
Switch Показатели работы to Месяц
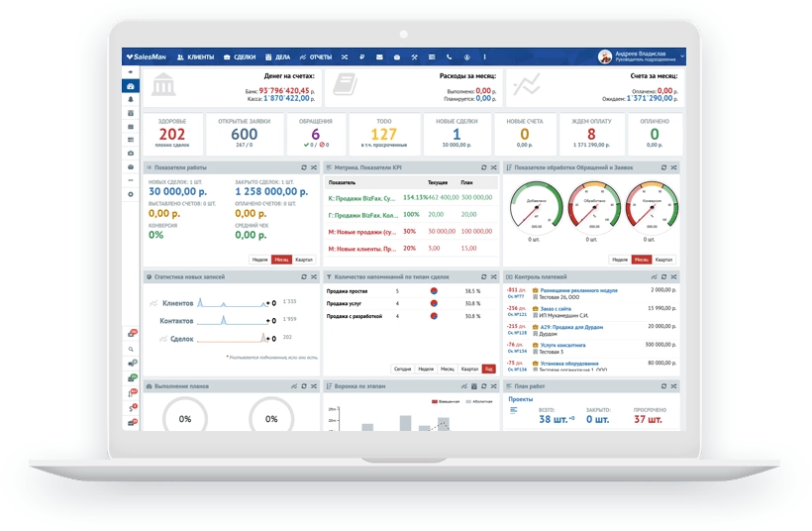coord(281,260)
